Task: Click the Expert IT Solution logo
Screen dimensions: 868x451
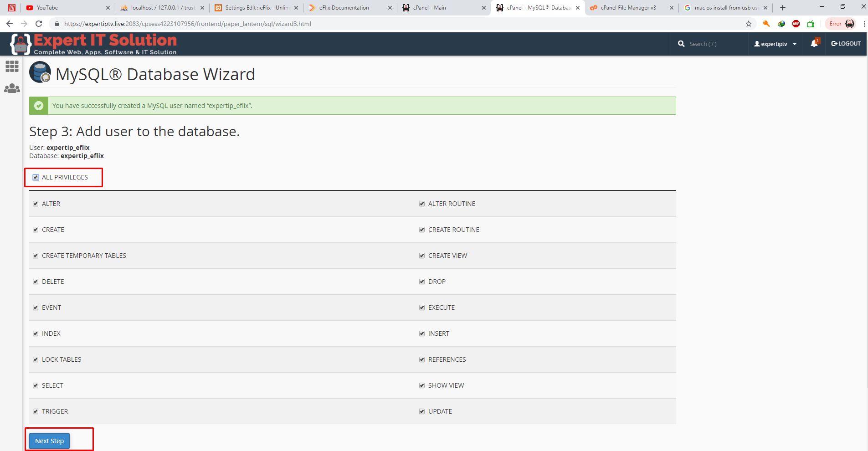Action: click(x=93, y=44)
